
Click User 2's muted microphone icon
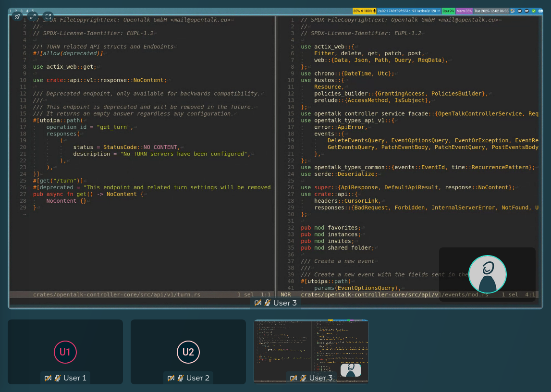point(181,378)
